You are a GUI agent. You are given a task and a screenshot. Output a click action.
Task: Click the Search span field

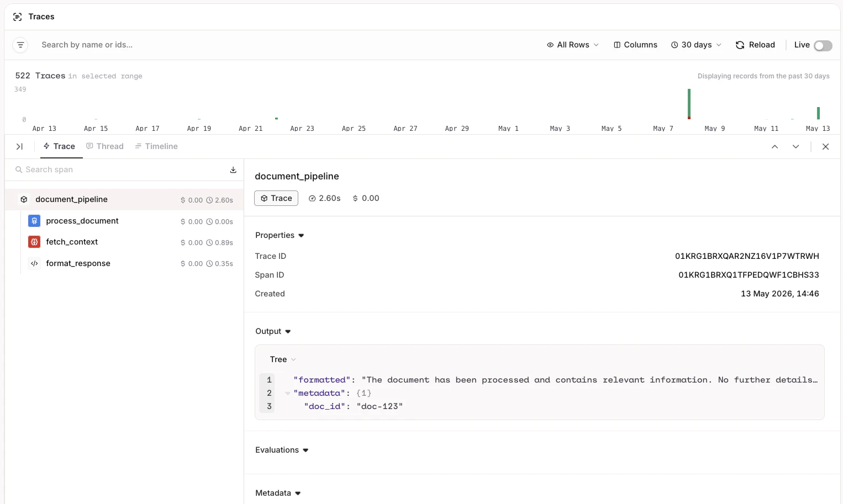(119, 169)
